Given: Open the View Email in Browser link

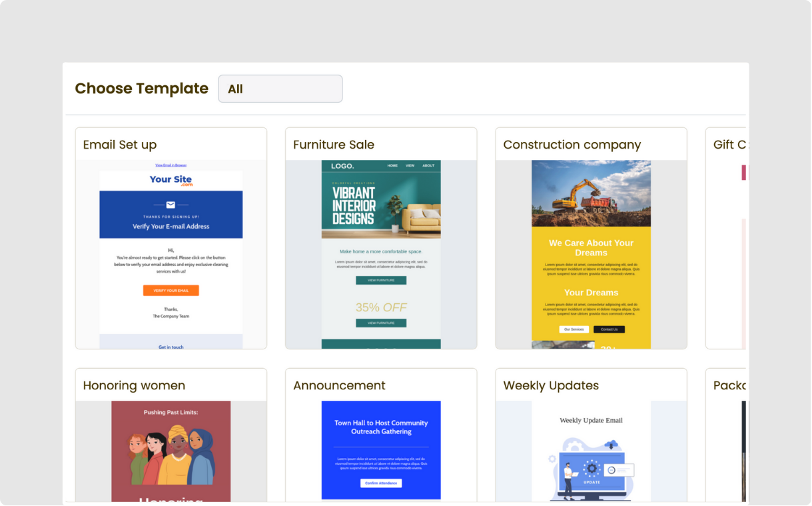Looking at the screenshot, I should (171, 165).
